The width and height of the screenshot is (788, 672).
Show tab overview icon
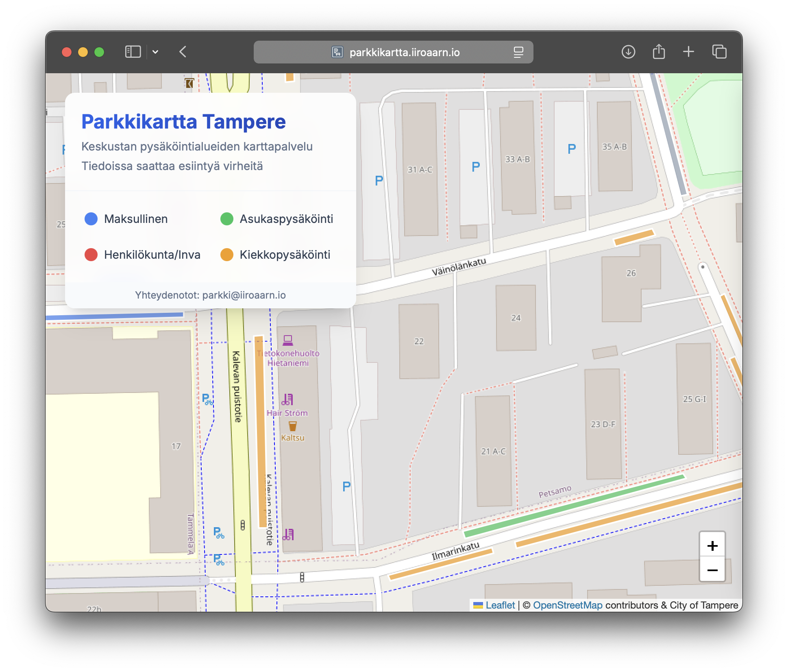719,52
